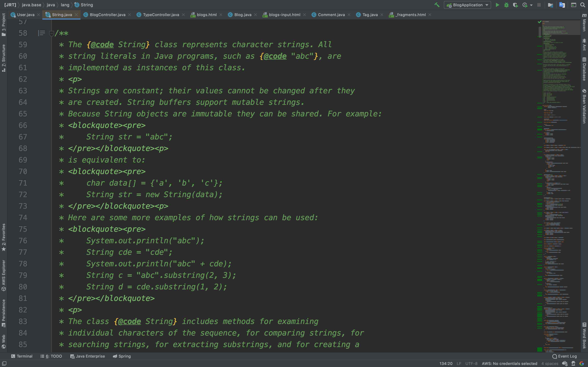Image resolution: width=588 pixels, height=367 pixels.
Task: Click the vertical scrollbar thumb near the minimap
Action: tap(540, 32)
